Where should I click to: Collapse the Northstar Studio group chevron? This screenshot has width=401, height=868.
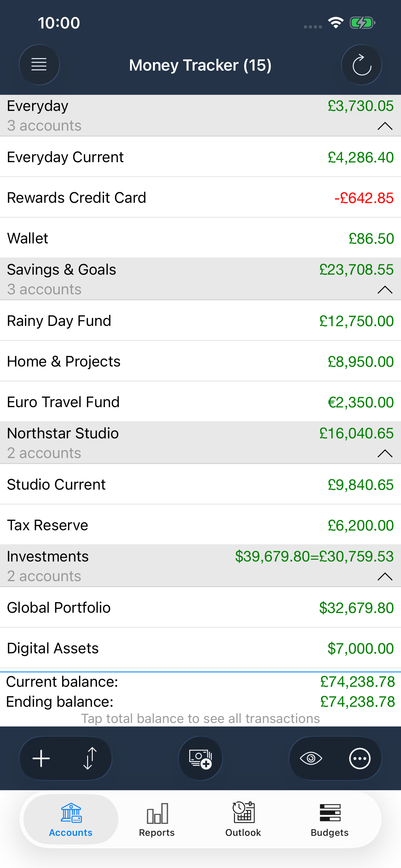(385, 454)
